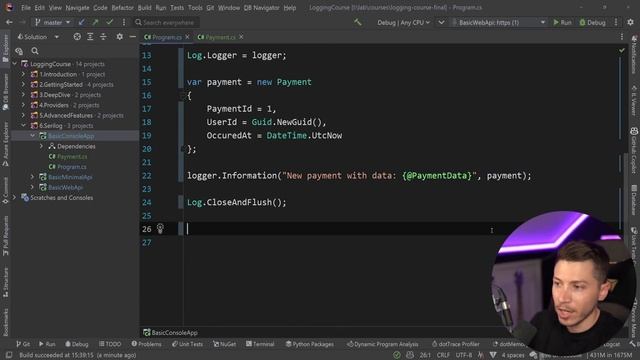Expand the Dependencies node
The height and width of the screenshot is (360, 640).
41,146
